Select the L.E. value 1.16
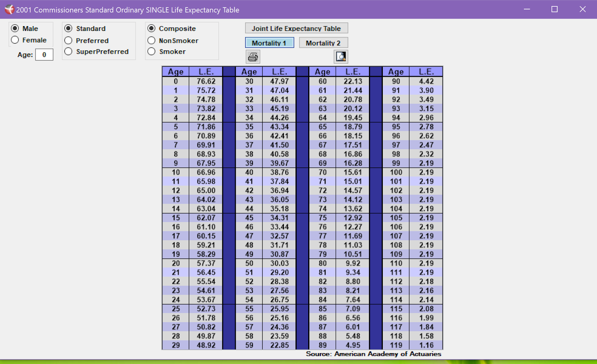The image size is (597, 364). tap(426, 345)
